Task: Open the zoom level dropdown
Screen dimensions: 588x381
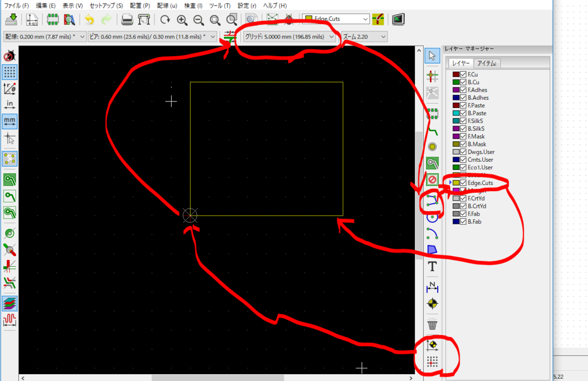Action: 364,36
